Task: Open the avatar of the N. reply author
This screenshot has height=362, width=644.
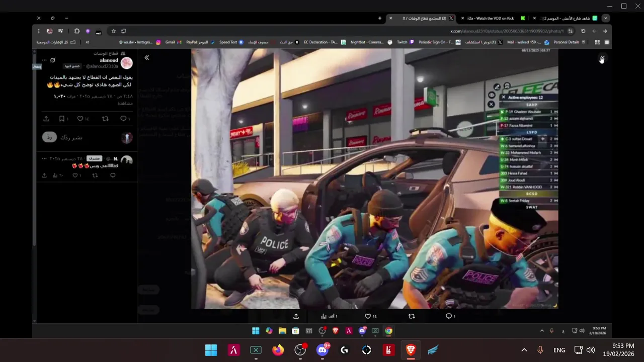Action: point(127,161)
